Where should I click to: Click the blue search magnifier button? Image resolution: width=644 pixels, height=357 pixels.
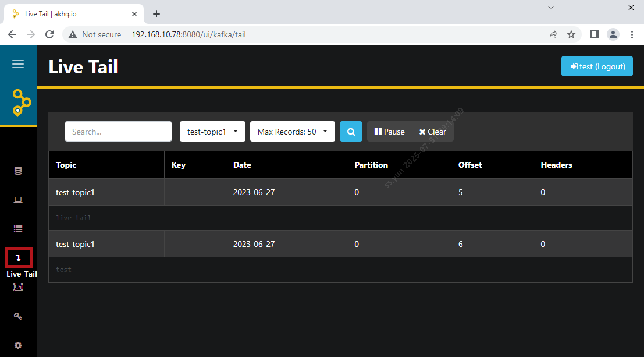(351, 132)
